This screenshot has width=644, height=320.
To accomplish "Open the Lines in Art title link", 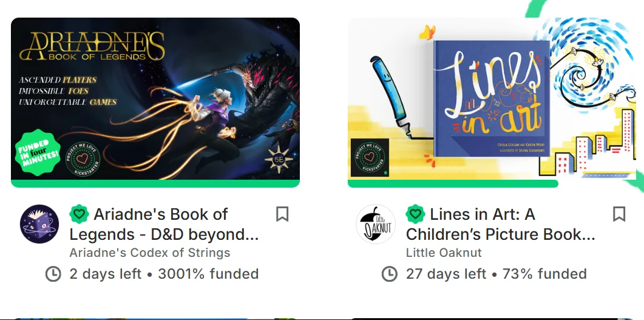I will [x=501, y=224].
